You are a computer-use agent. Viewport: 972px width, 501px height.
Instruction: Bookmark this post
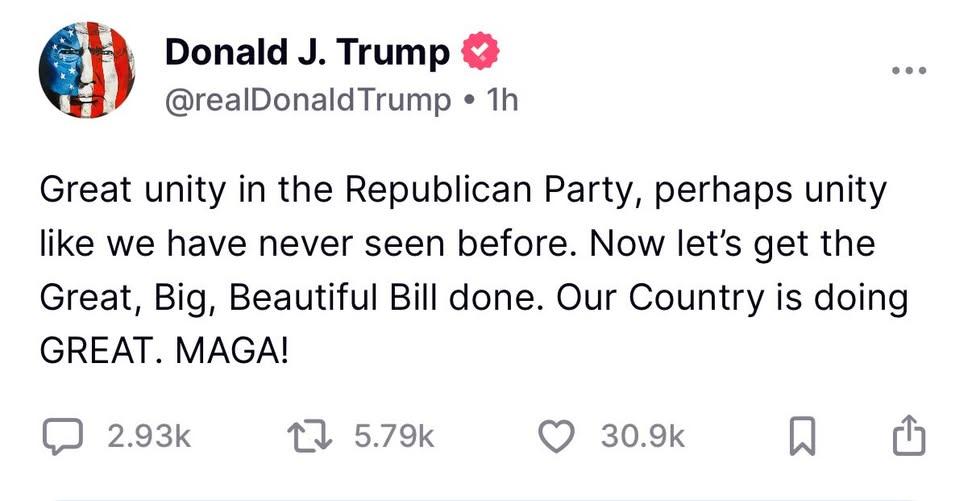802,437
